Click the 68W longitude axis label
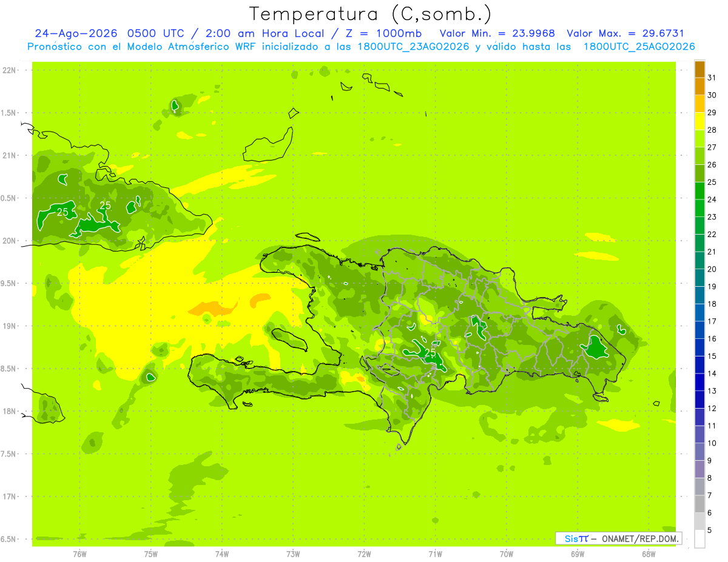 click(649, 554)
